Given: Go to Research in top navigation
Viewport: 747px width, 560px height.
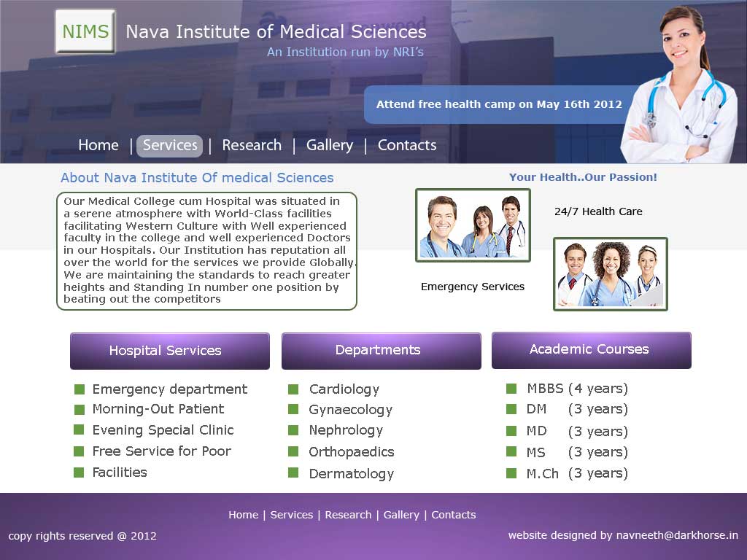Looking at the screenshot, I should tap(252, 145).
